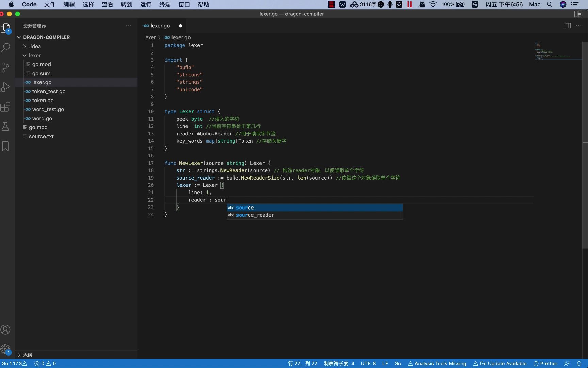
Task: Open the 帮助 menu
Action: tap(203, 4)
